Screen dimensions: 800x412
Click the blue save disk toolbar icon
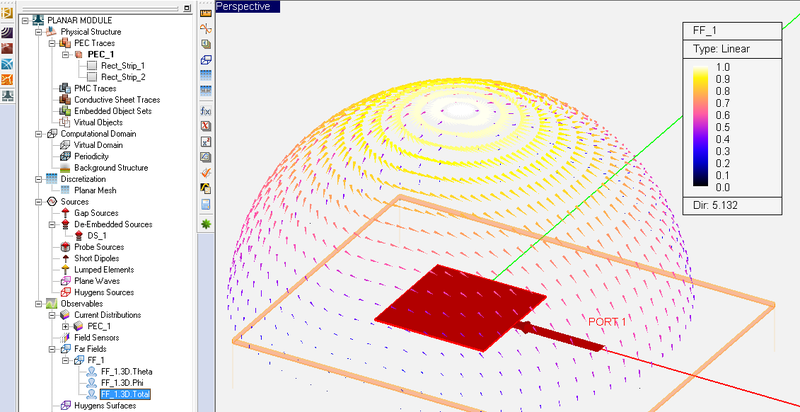(x=205, y=204)
